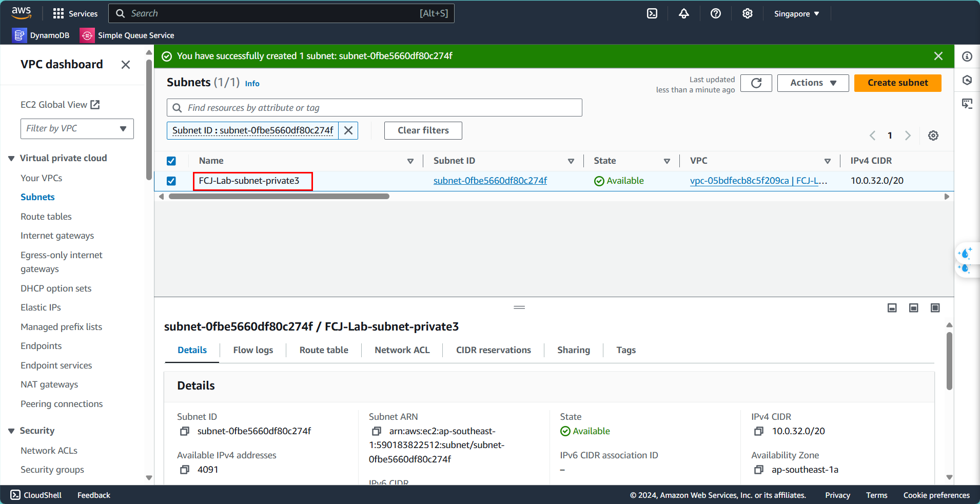The width and height of the screenshot is (980, 504).
Task: Click the AWS logo home icon
Action: [x=21, y=13]
